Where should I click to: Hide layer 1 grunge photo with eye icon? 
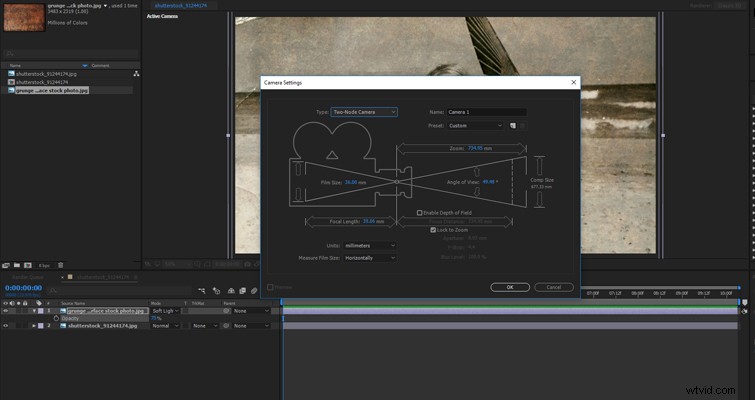pyautogui.click(x=6, y=311)
